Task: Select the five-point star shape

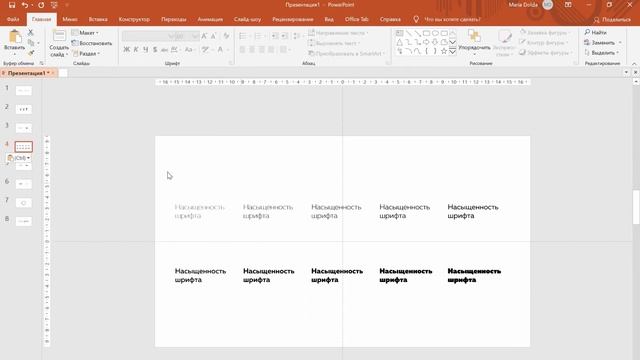Action: click(444, 51)
